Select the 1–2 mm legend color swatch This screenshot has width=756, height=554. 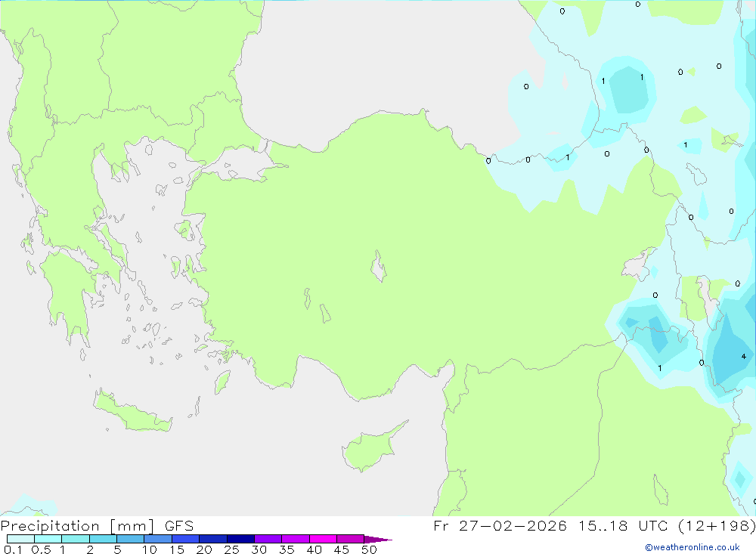pos(76,539)
